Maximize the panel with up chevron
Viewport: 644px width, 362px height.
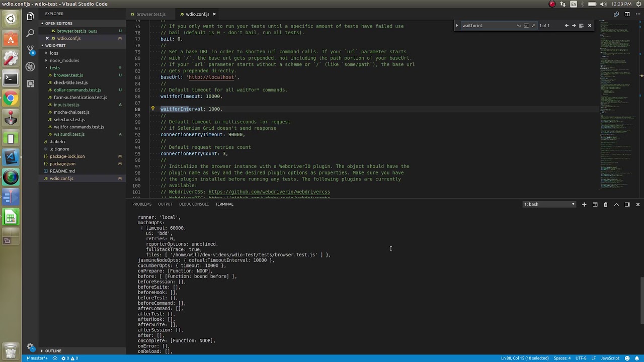[x=616, y=205]
